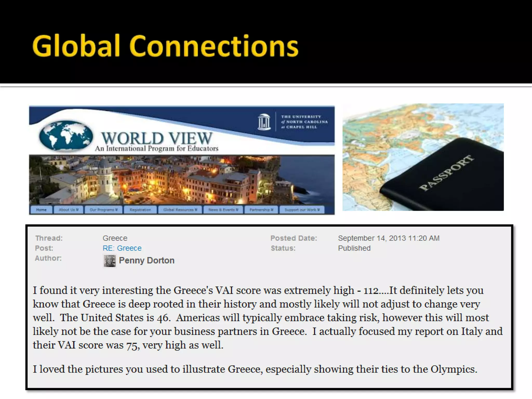
Task: Click the Penny Dorton author name
Action: pyautogui.click(x=147, y=260)
